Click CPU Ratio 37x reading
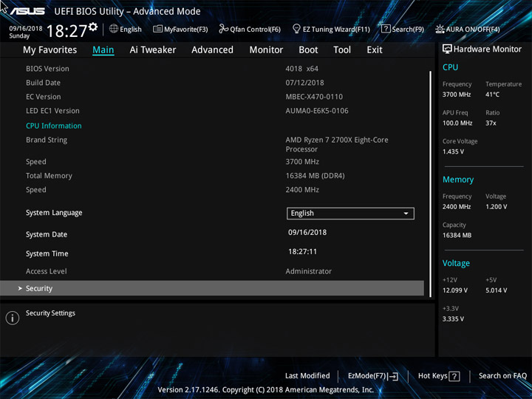The image size is (532, 399). tap(491, 123)
